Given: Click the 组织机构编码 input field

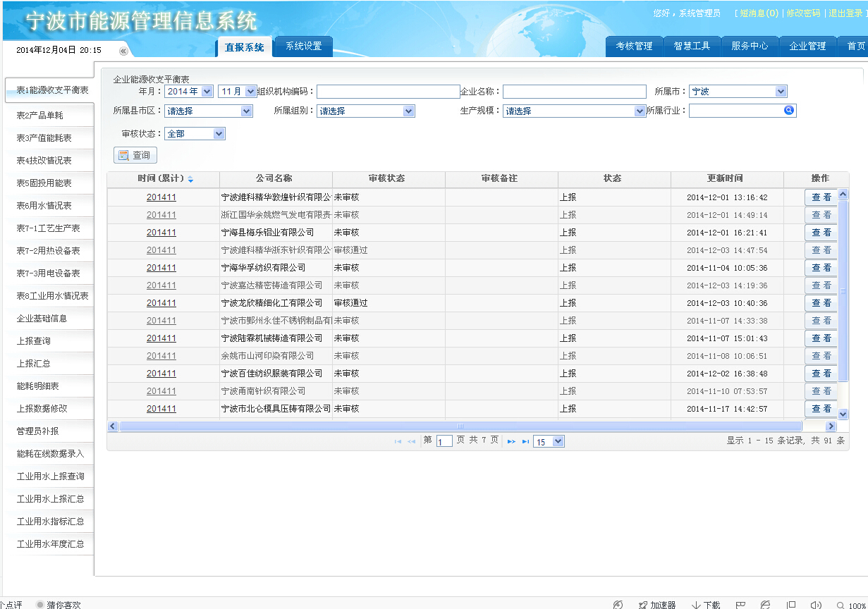Looking at the screenshot, I should [389, 91].
